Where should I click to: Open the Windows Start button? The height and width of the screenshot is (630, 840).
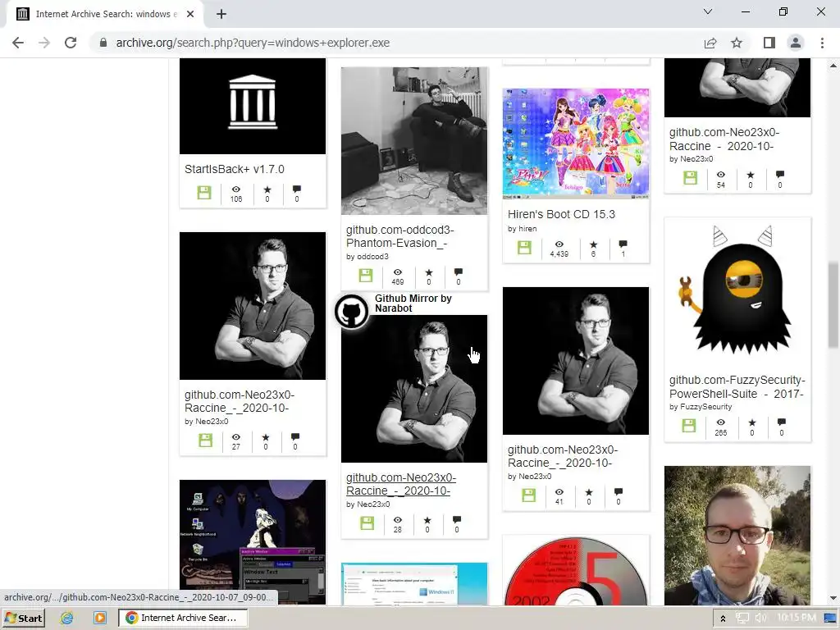point(24,619)
